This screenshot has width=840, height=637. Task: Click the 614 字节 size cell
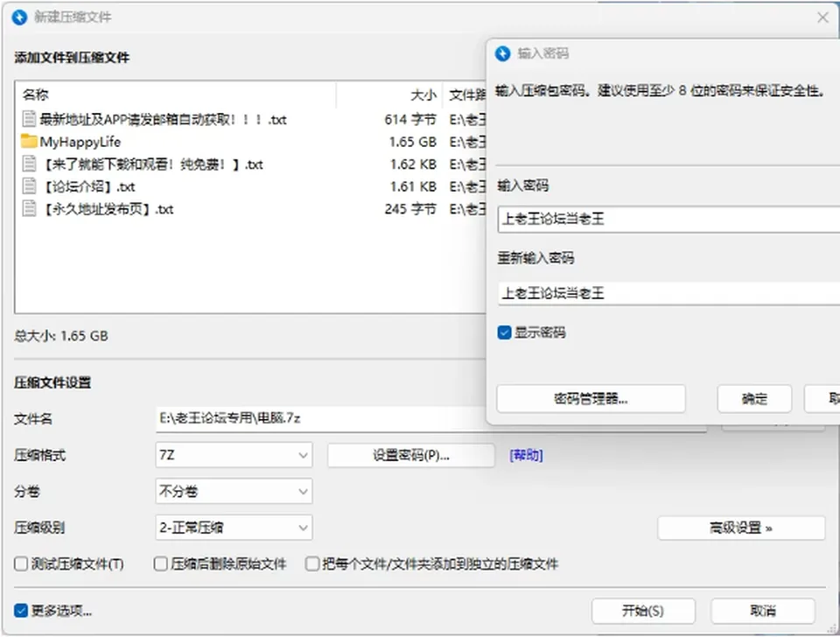click(410, 120)
